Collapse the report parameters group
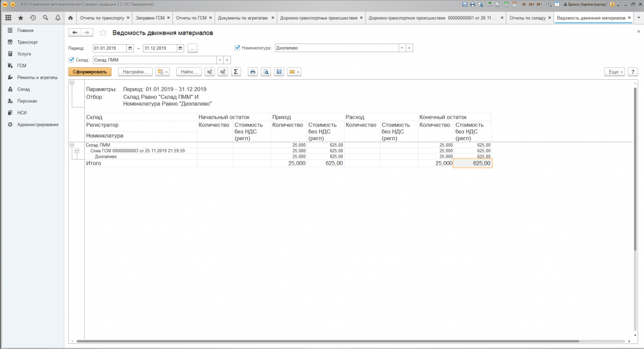The image size is (644, 349). (x=72, y=83)
